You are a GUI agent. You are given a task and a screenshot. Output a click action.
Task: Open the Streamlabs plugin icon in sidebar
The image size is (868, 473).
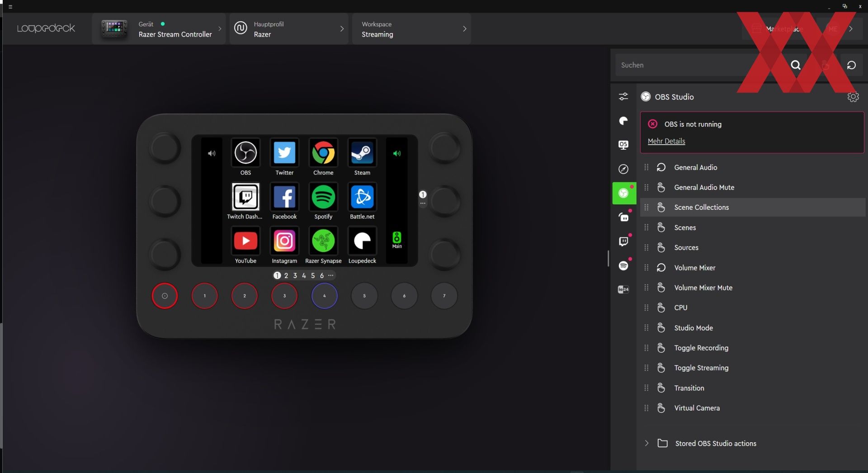624,217
